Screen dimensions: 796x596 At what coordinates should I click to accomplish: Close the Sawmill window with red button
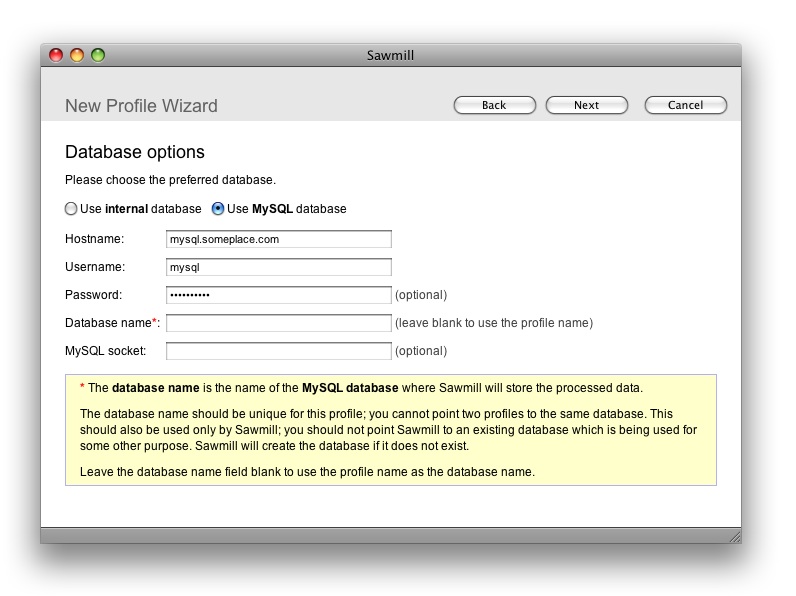[56, 55]
